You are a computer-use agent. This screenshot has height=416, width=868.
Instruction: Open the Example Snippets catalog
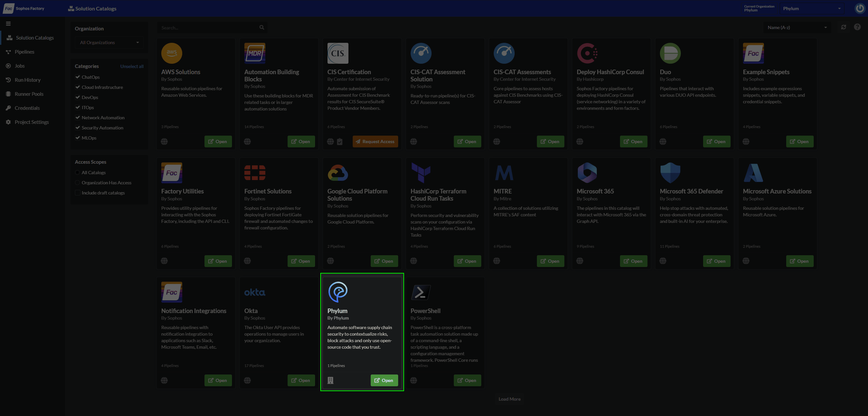click(800, 142)
